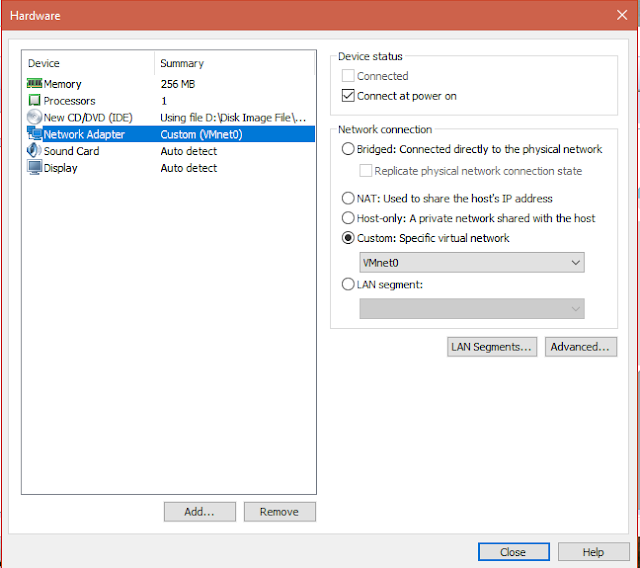Click the Sound Card speaker icon

(34, 151)
